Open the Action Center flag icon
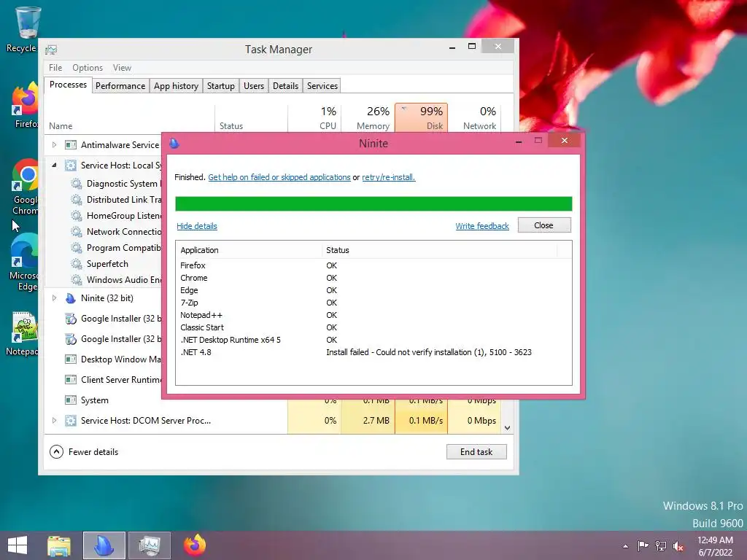This screenshot has width=747, height=560. [x=643, y=545]
